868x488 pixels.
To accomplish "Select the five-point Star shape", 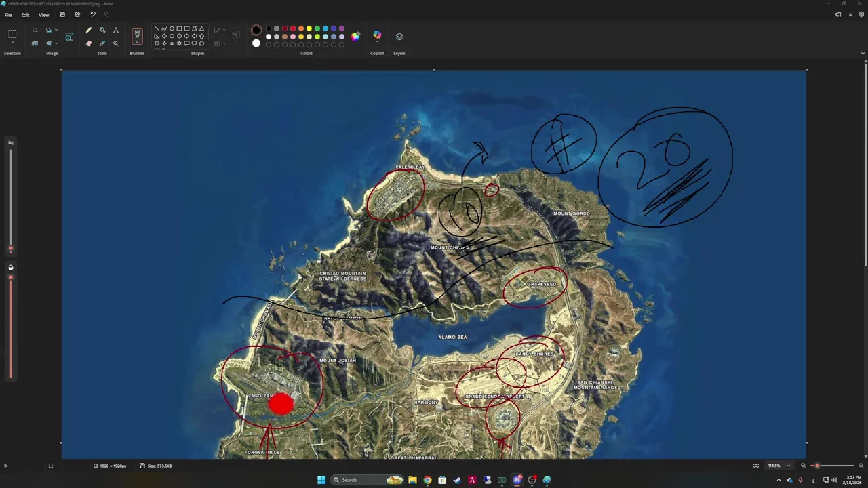I will (x=172, y=43).
